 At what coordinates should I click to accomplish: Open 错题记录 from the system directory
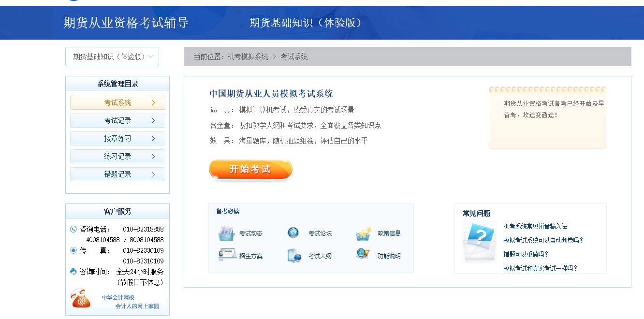[117, 174]
